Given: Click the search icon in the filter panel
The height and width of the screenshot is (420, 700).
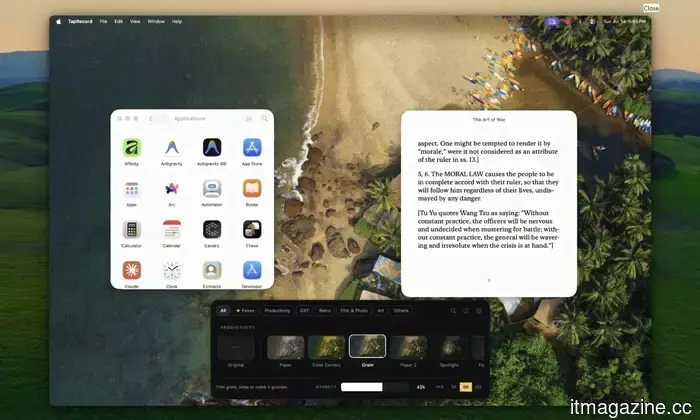Looking at the screenshot, I should click(453, 311).
